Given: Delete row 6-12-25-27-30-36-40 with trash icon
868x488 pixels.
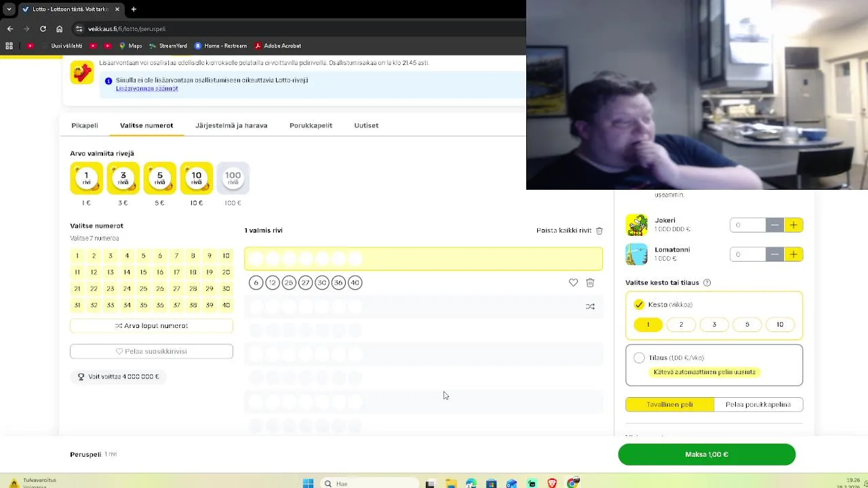Looking at the screenshot, I should tap(590, 283).
